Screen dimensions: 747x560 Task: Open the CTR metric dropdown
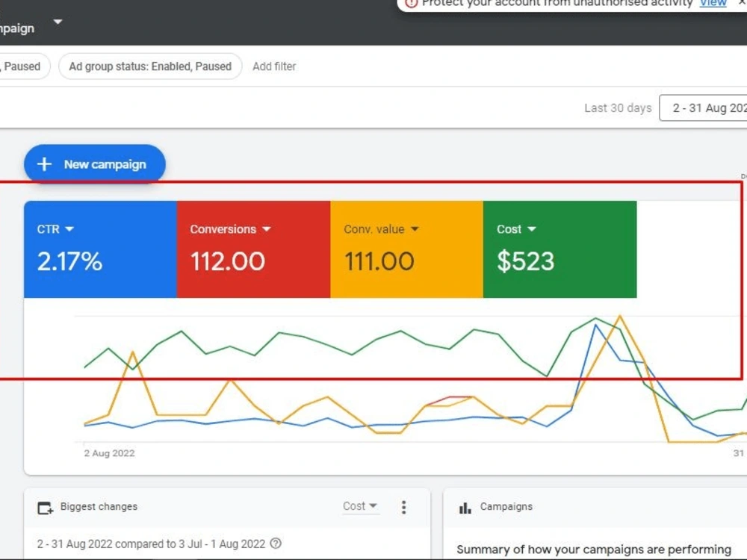point(69,229)
